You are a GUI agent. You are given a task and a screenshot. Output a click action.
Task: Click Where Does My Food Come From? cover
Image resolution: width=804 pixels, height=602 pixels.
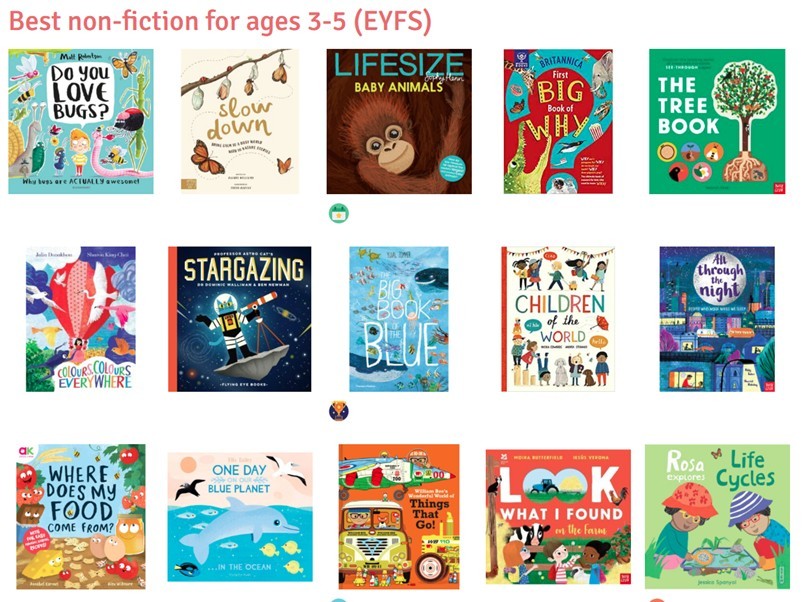pos(81,517)
